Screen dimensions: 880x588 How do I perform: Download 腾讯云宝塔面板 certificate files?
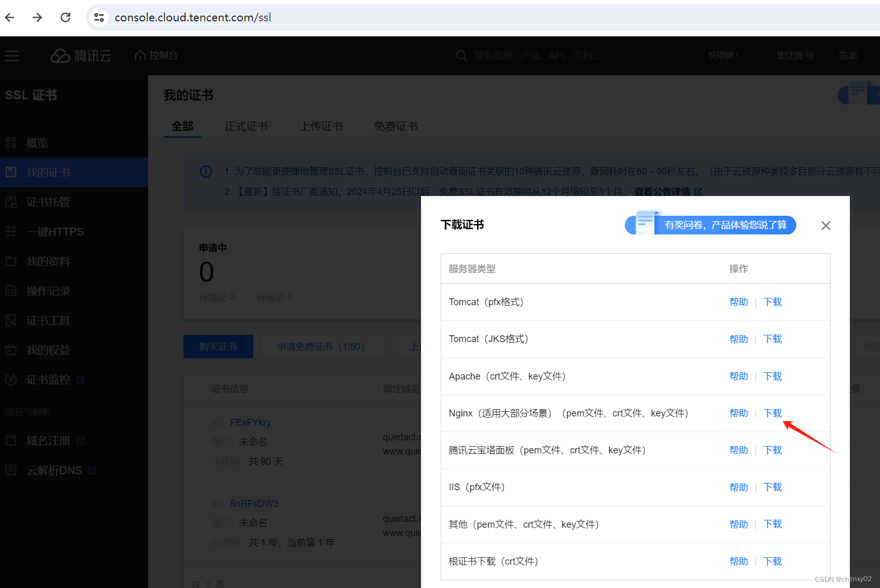click(773, 450)
